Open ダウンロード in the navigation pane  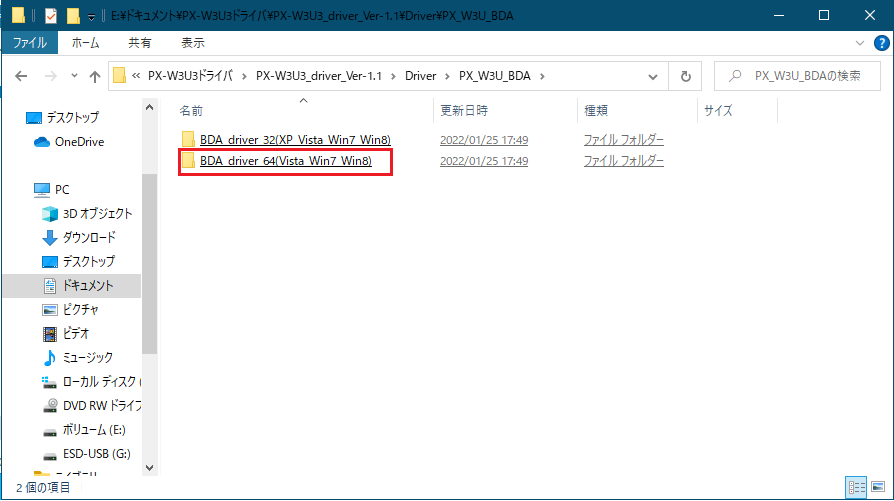click(x=88, y=238)
